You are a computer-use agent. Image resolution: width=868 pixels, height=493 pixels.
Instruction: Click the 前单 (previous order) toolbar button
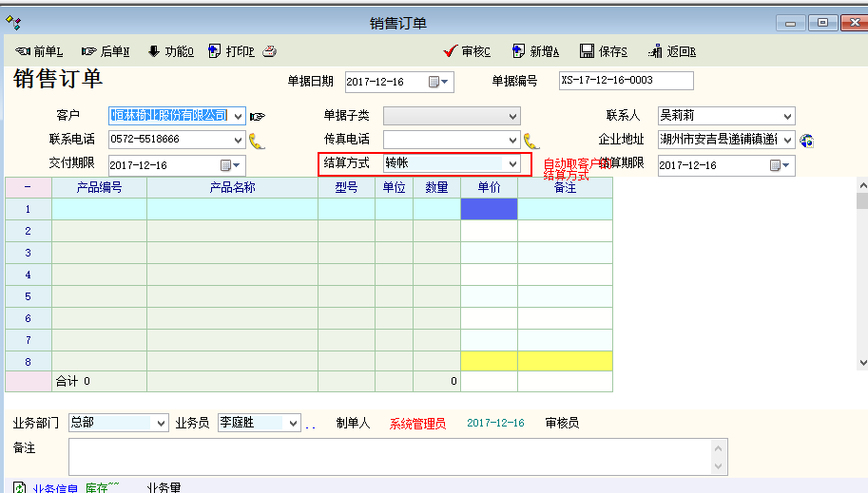point(39,51)
